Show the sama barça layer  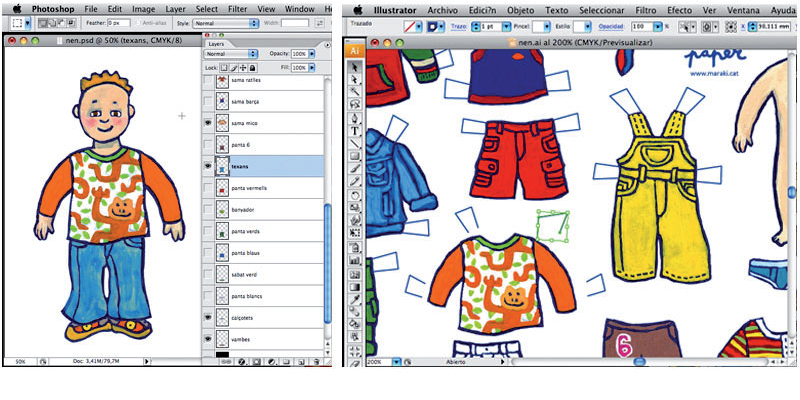pos(208,102)
